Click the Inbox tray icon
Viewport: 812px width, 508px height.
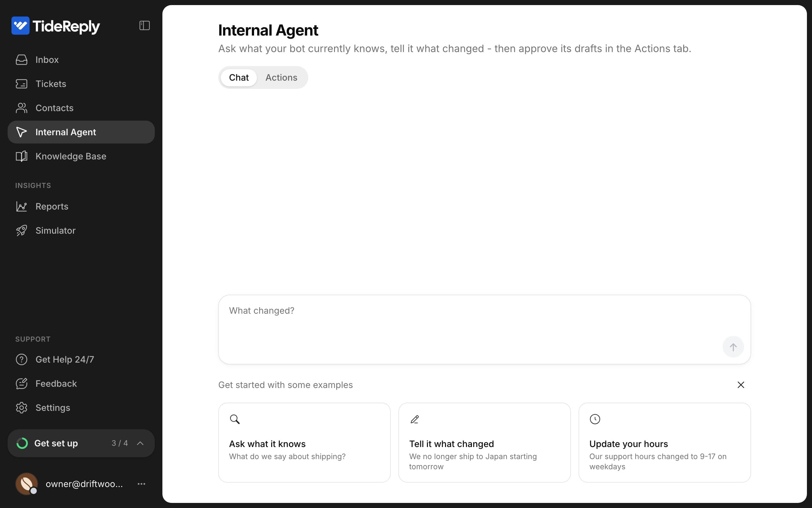(22, 60)
